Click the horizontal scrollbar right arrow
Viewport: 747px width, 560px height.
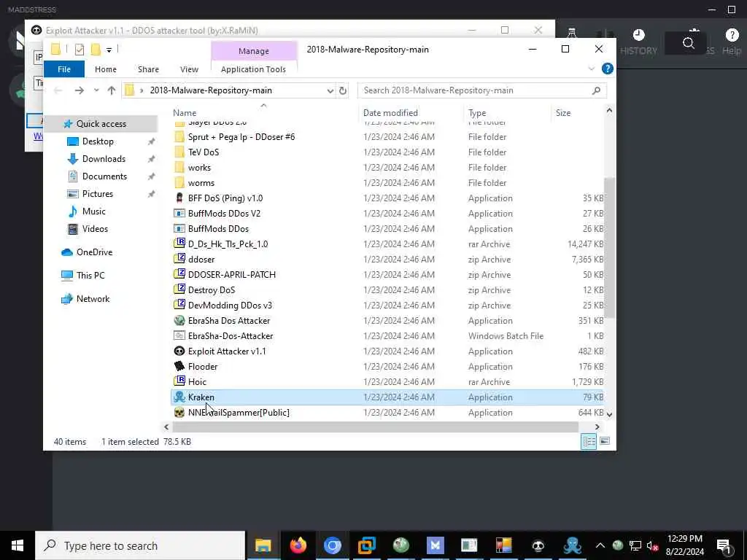coord(597,427)
